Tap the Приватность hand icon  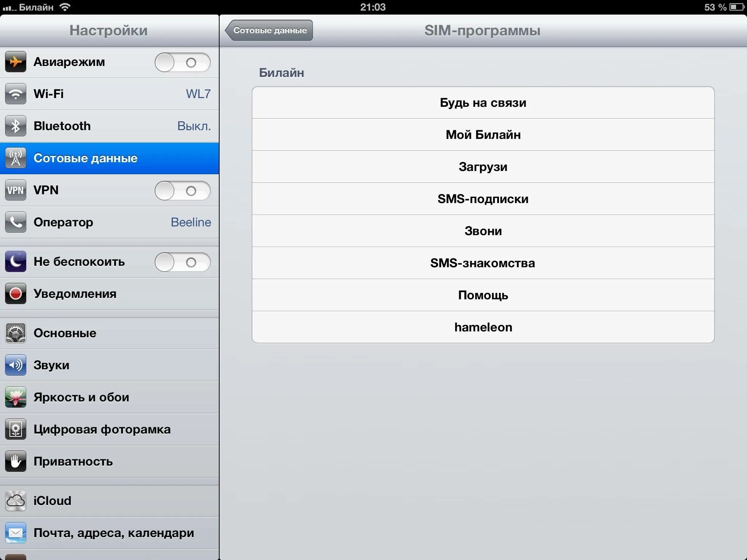(15, 461)
